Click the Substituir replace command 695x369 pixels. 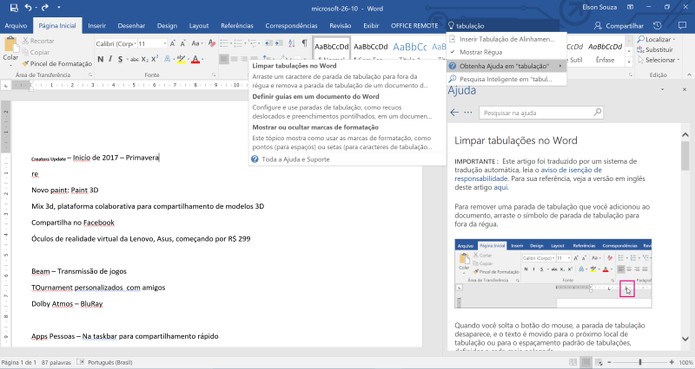(655, 50)
